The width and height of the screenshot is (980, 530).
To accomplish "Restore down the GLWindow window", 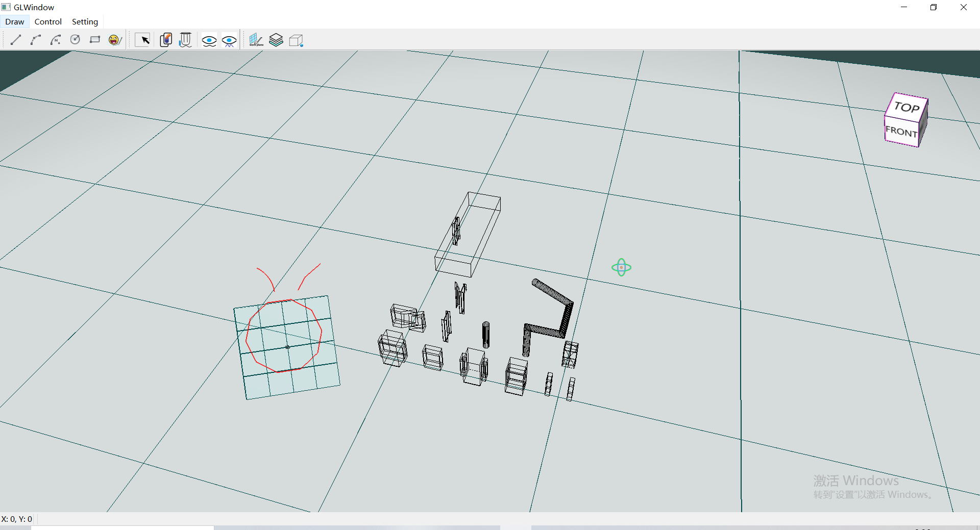I will tap(934, 7).
